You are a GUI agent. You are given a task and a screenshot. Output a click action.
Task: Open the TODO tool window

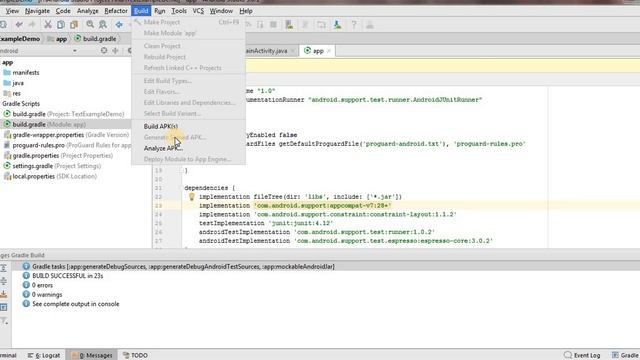coord(135,356)
